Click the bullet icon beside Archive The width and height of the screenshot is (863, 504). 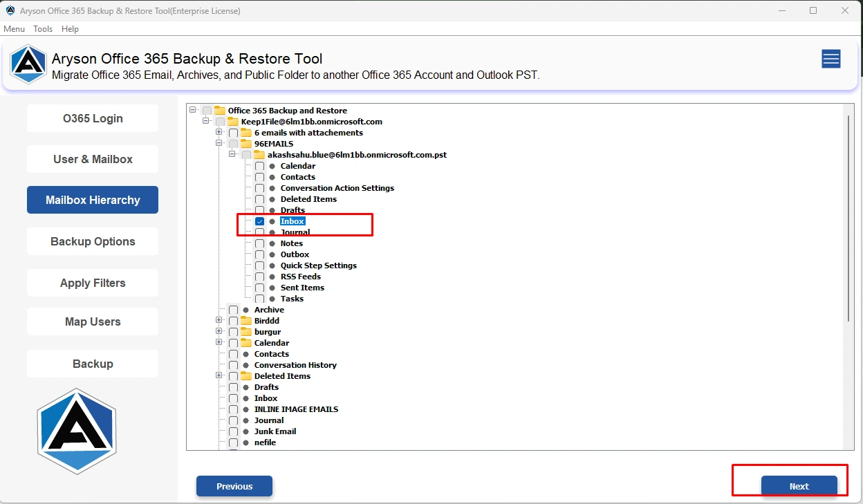click(245, 310)
